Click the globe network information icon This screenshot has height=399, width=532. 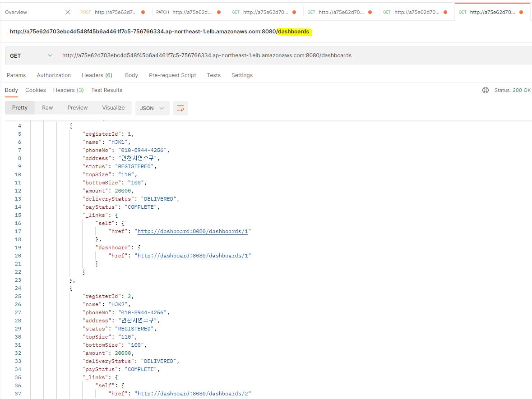(x=485, y=90)
